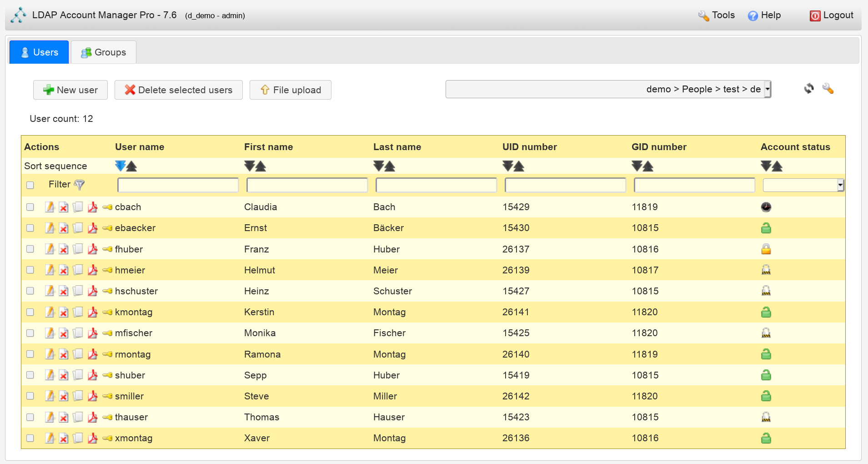This screenshot has width=868, height=464.
Task: Click the refresh icon beside the suffix selector
Action: pos(809,89)
